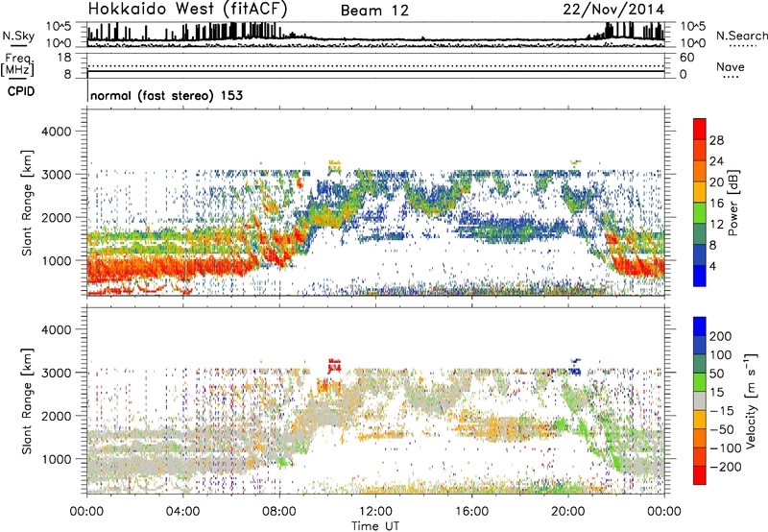Select the '20' value on the Power colorbar
The image size is (768, 532).
716,182
